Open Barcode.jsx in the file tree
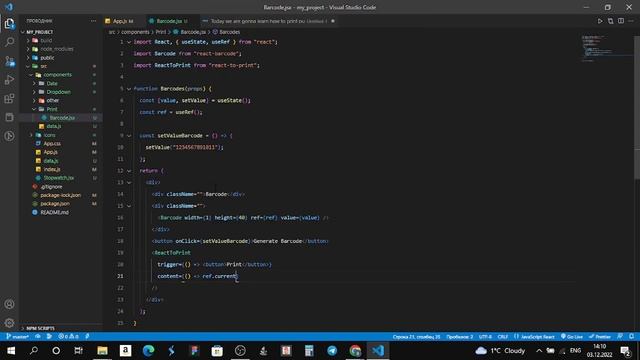Screen dimensions: 640x360 click(x=62, y=118)
